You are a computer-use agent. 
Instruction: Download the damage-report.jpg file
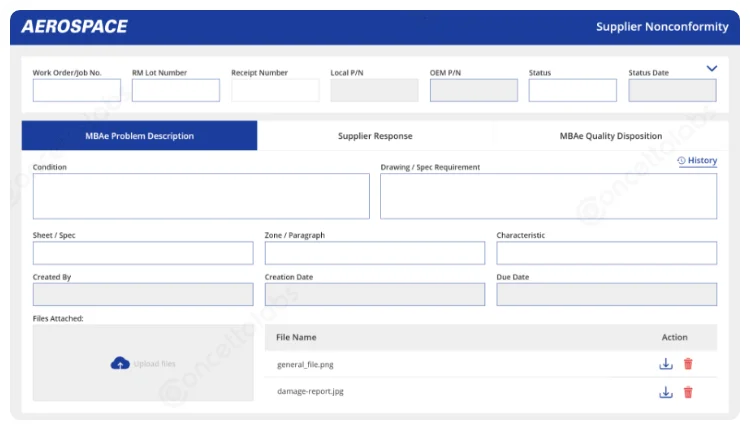pos(666,392)
